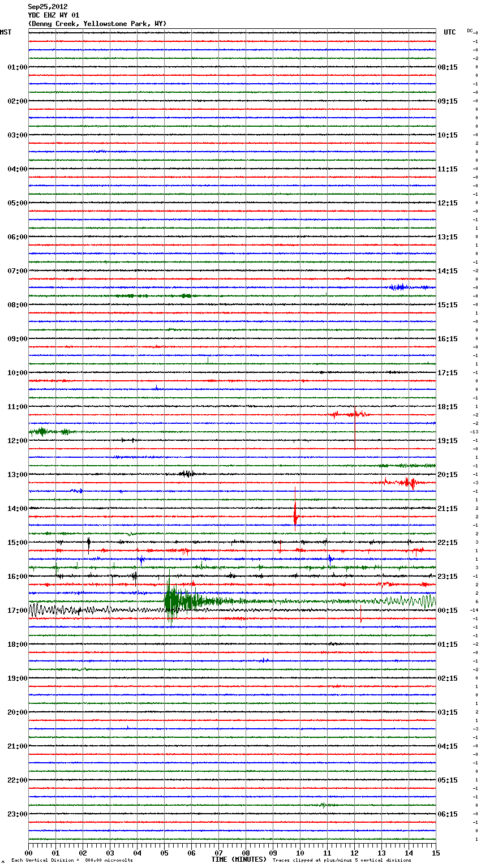
Task: Click the 16:00 MST time label
Action: (18, 577)
